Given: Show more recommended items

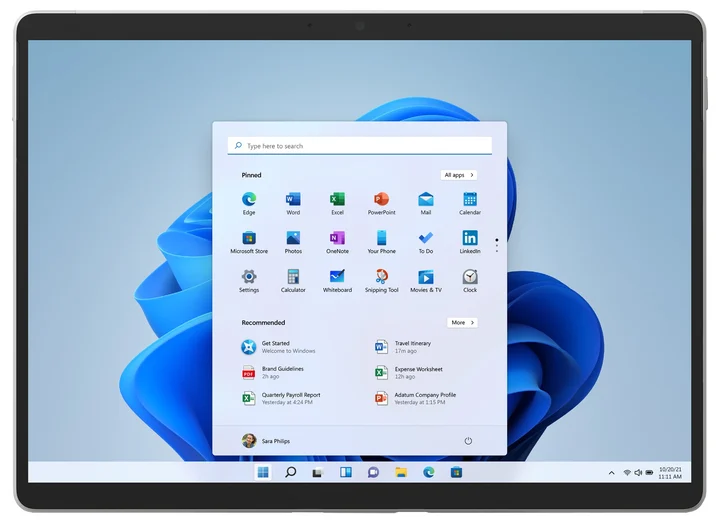Looking at the screenshot, I should [x=461, y=323].
